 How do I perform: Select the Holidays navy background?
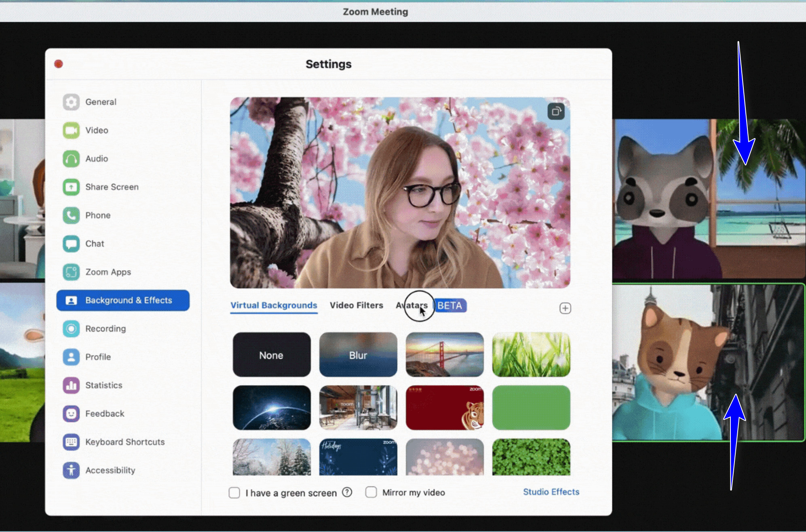pos(358,457)
